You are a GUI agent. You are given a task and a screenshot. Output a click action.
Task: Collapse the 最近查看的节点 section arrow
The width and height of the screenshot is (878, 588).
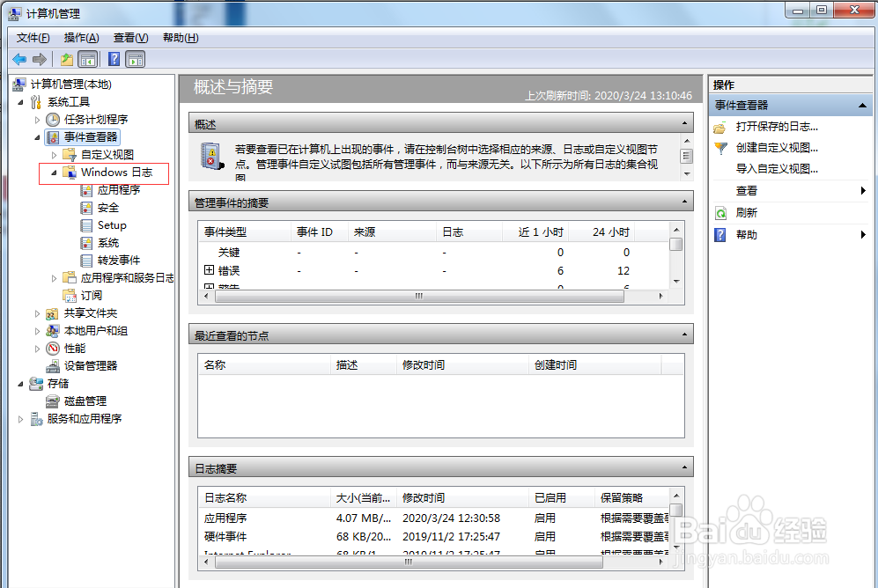coord(684,334)
